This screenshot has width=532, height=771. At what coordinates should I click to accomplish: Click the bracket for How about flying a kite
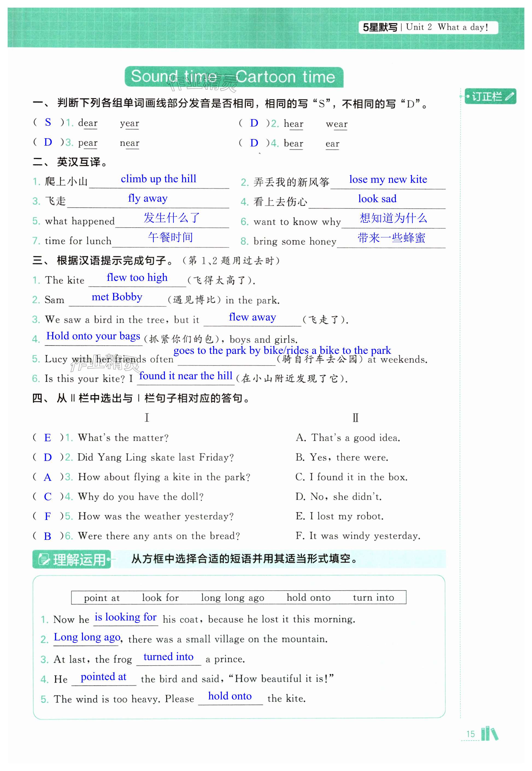pos(48,477)
